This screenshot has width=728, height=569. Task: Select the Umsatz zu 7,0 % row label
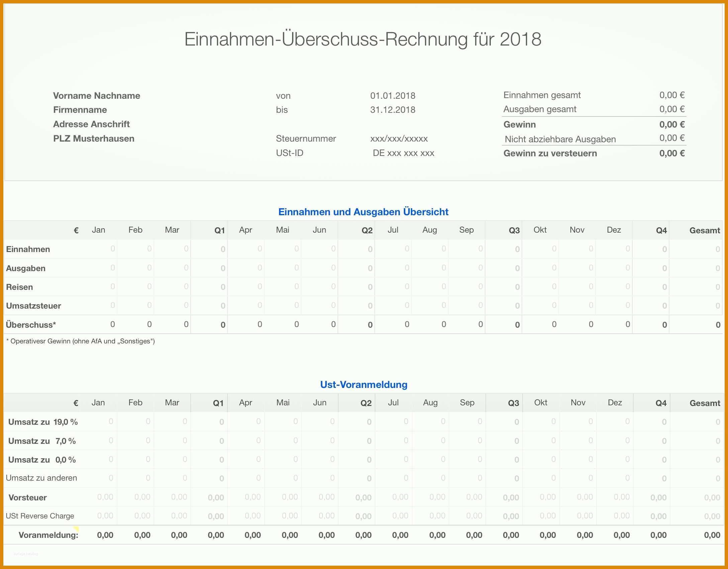[x=42, y=441]
